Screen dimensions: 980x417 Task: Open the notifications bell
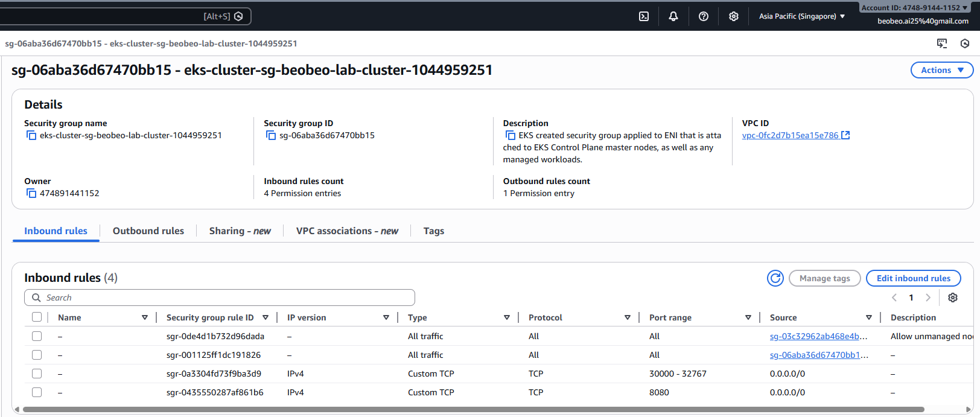(x=673, y=16)
